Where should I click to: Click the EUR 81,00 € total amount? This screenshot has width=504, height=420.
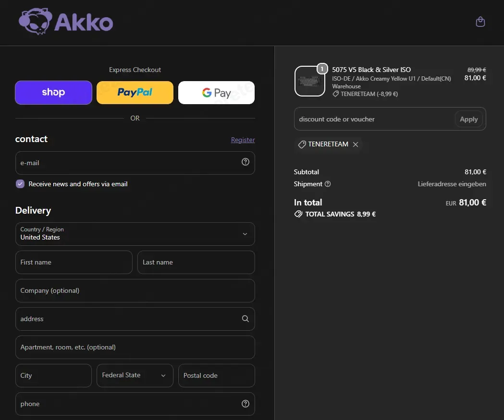click(466, 203)
